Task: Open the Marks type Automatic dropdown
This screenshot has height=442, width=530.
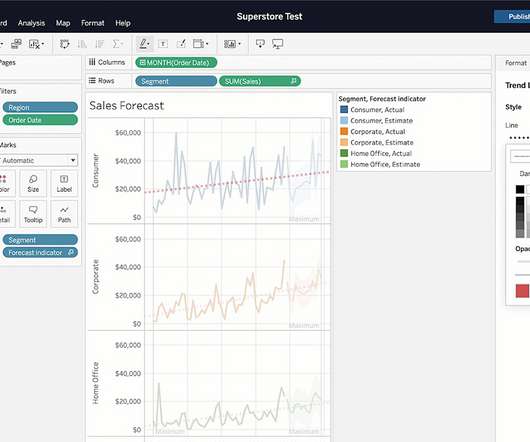Action: 39,160
